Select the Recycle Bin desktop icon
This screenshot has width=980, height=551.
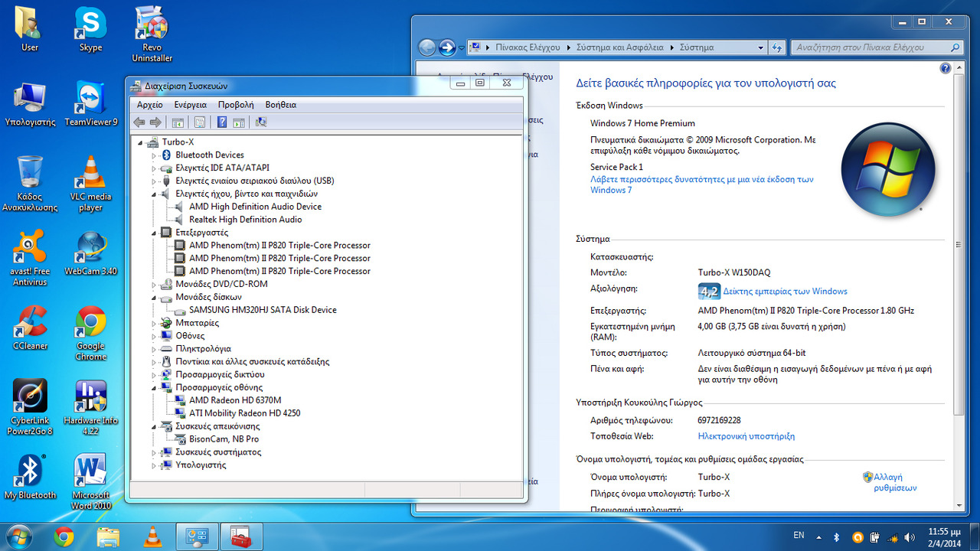[30, 184]
